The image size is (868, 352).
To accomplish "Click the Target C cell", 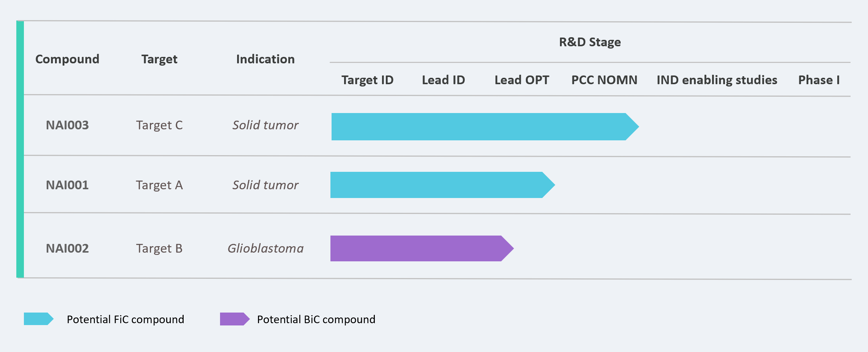I will click(x=159, y=125).
